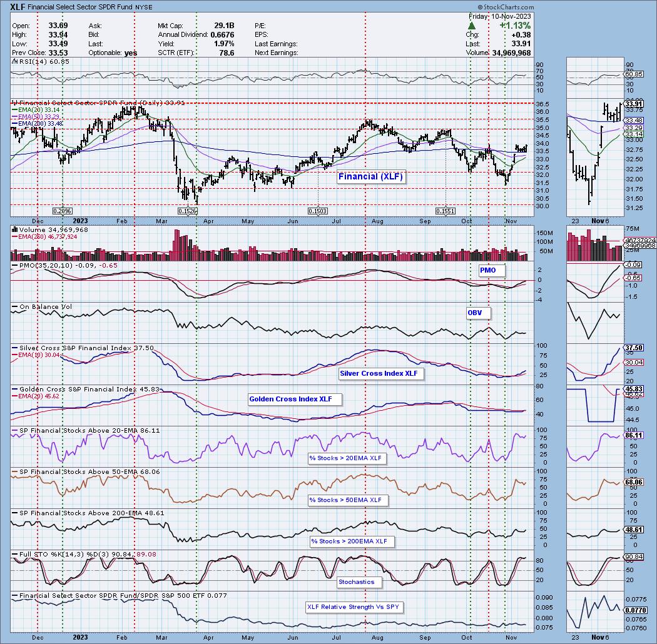The height and width of the screenshot is (644, 657).
Task: Click the 'Nov 6' zoom panel date label
Action: pos(600,221)
